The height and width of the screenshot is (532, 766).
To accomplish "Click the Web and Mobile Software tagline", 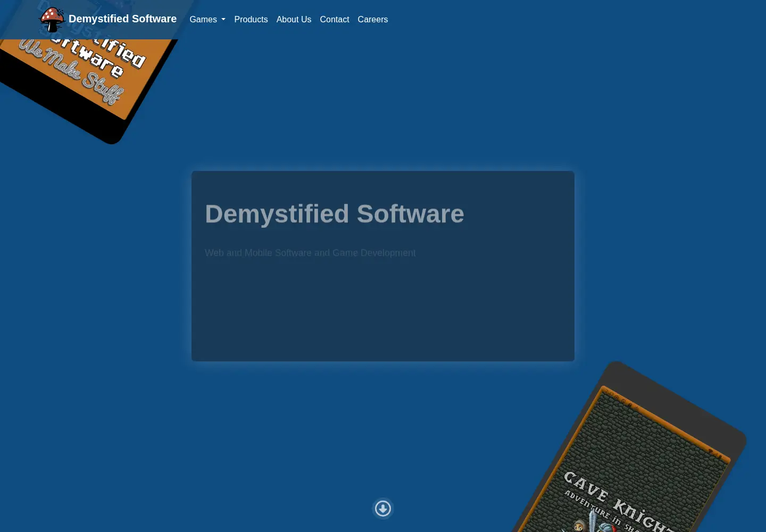I will point(310,253).
